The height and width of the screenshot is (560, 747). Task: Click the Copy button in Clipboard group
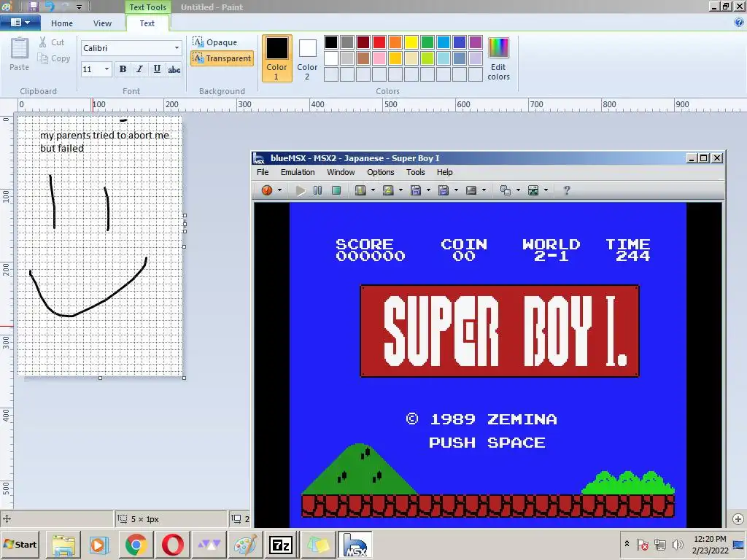[54, 58]
